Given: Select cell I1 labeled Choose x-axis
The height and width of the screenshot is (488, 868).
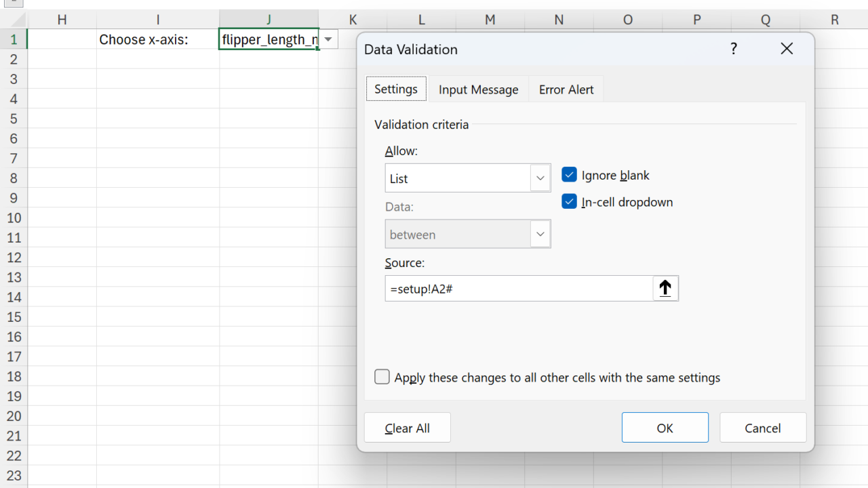Looking at the screenshot, I should click(157, 39).
